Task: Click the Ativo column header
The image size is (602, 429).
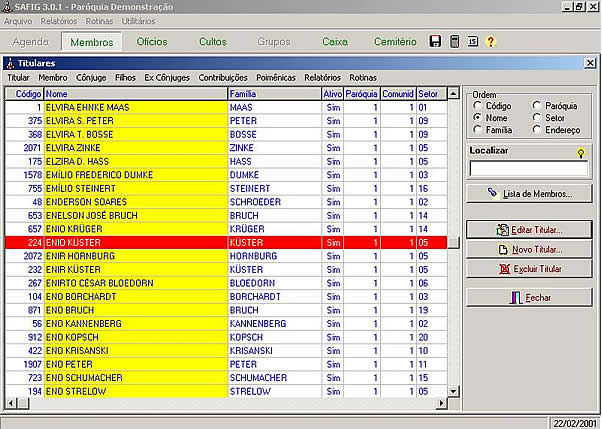Action: pyautogui.click(x=332, y=94)
